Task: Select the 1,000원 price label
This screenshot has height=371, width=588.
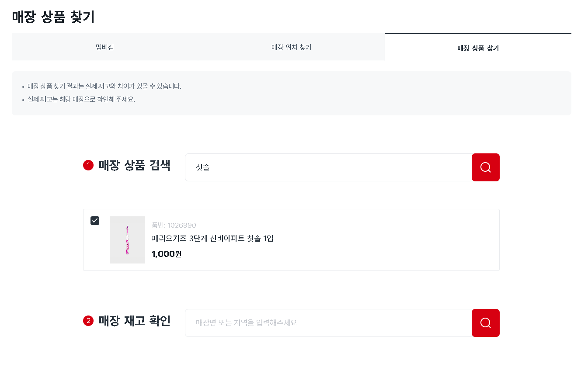Action: click(x=166, y=254)
